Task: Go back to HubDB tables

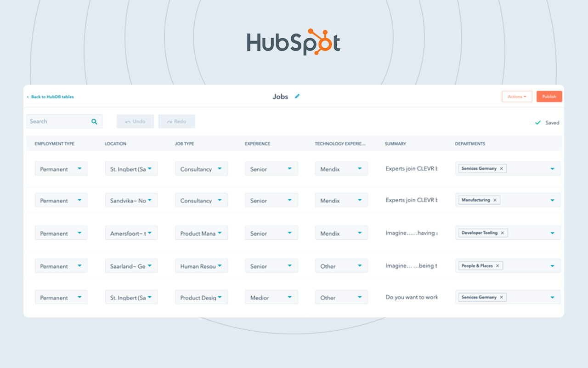Action: pyautogui.click(x=50, y=97)
